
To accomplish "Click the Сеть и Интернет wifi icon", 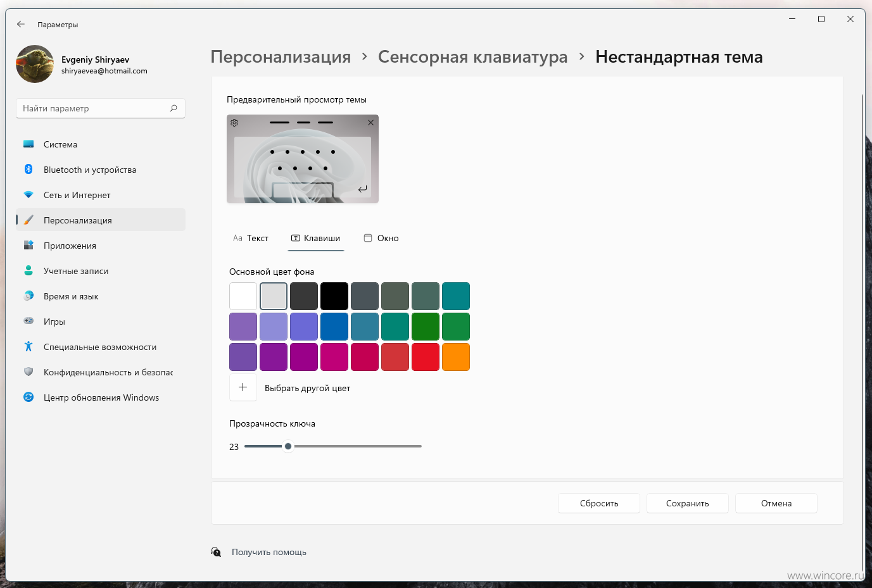I will 28,195.
